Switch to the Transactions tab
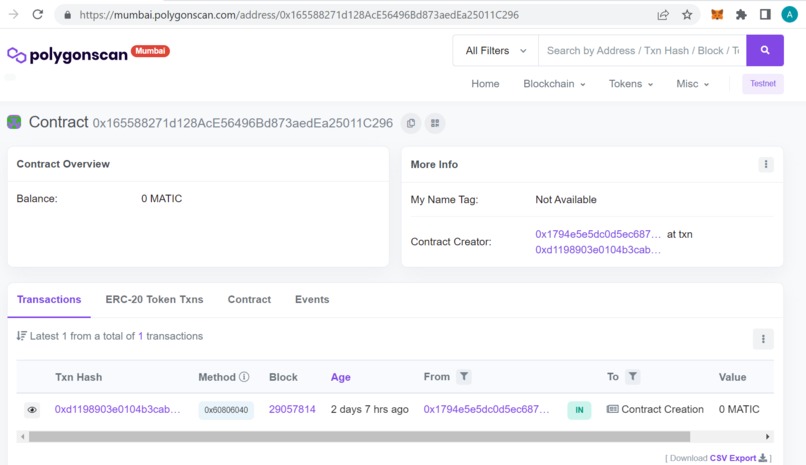This screenshot has height=465, width=806. coord(49,300)
